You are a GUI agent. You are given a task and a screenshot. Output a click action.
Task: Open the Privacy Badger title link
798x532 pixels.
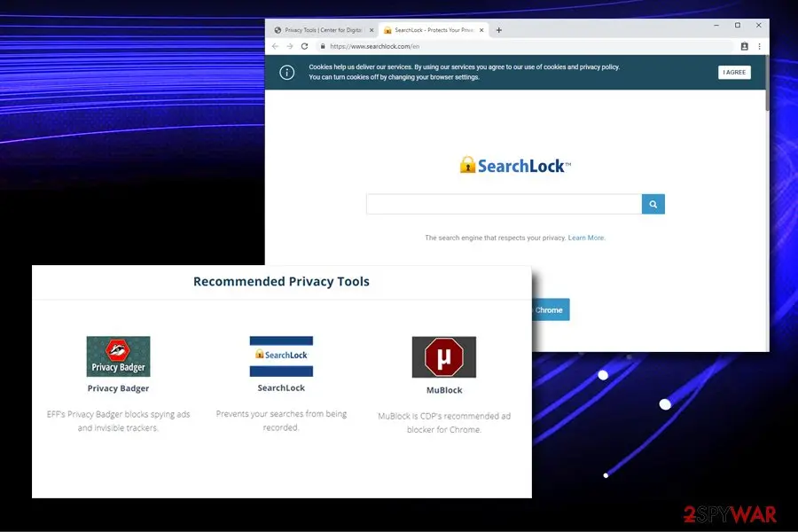tap(118, 388)
